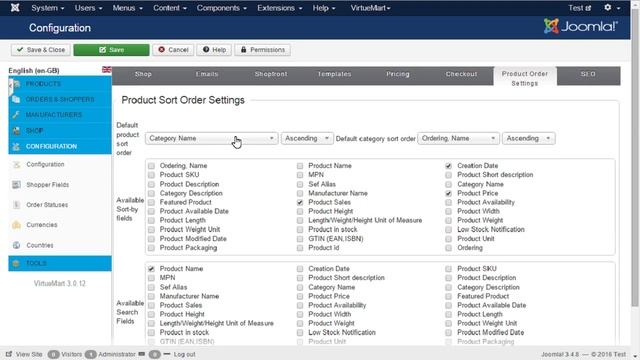Check Manufacturer Name sort-by field
The image size is (640, 360).
point(300,193)
